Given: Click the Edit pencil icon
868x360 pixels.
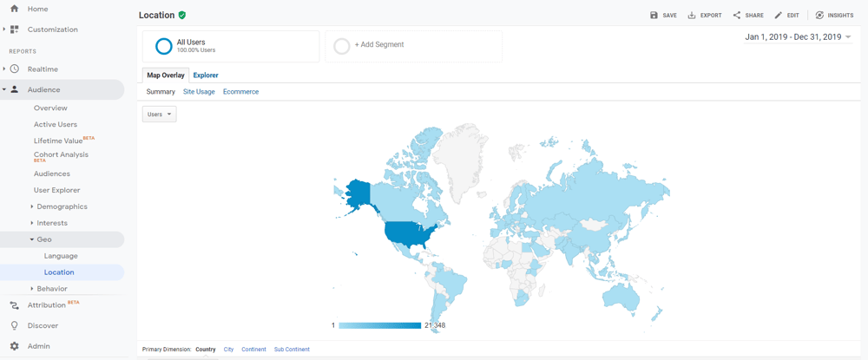Looking at the screenshot, I should (779, 16).
